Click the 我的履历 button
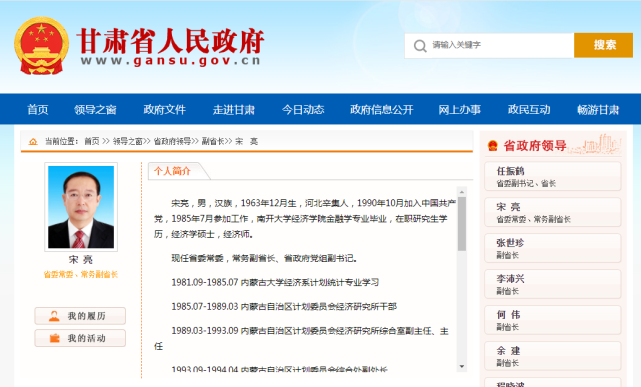Screen dimensions: 641x387 80,316
